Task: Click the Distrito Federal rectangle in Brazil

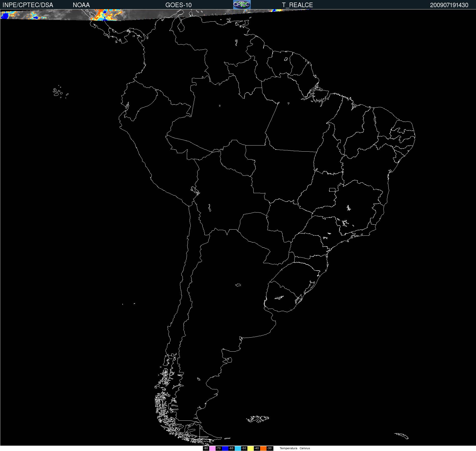Action: click(332, 190)
